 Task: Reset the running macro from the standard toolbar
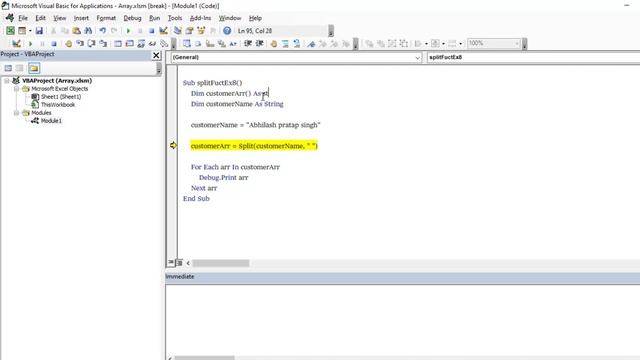[x=151, y=31]
